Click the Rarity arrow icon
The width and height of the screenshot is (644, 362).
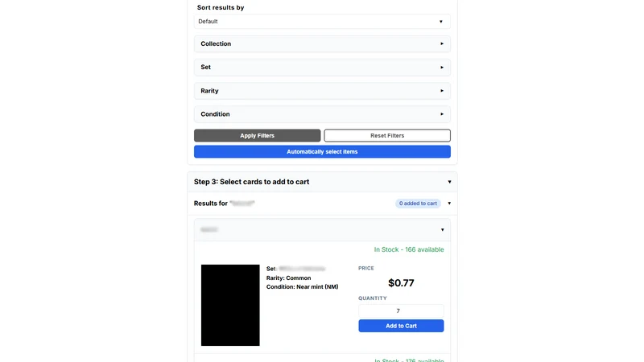tap(442, 91)
